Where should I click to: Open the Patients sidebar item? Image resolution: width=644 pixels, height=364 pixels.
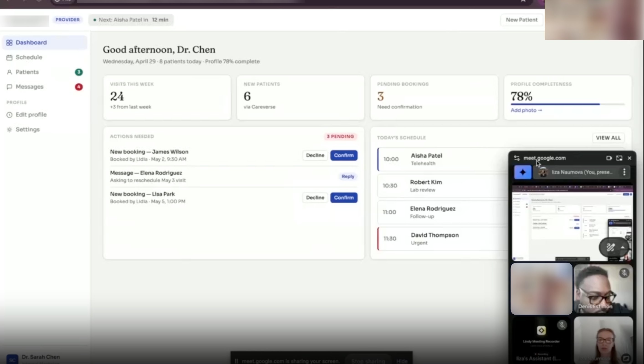44,72
